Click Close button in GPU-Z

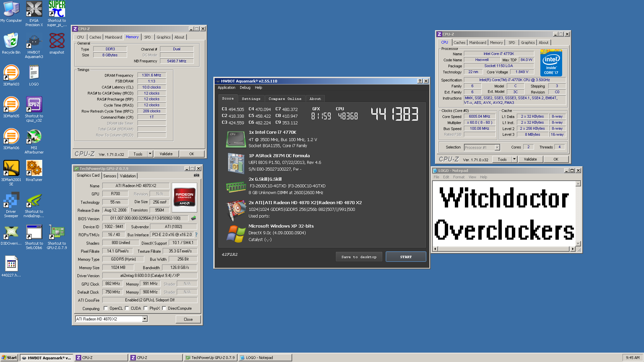(188, 319)
